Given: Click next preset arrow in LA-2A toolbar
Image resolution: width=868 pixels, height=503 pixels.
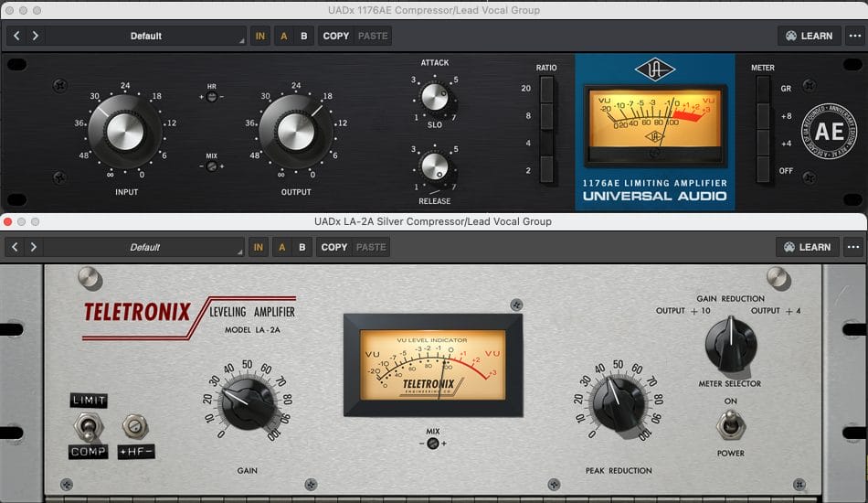Looking at the screenshot, I should [35, 247].
